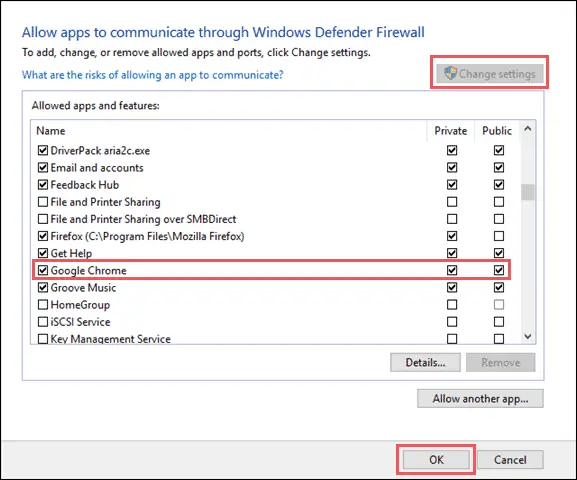Screen dimensions: 577x480
Task: Toggle Private checkbox for DriverPack aria2c.exe
Action: coord(452,150)
